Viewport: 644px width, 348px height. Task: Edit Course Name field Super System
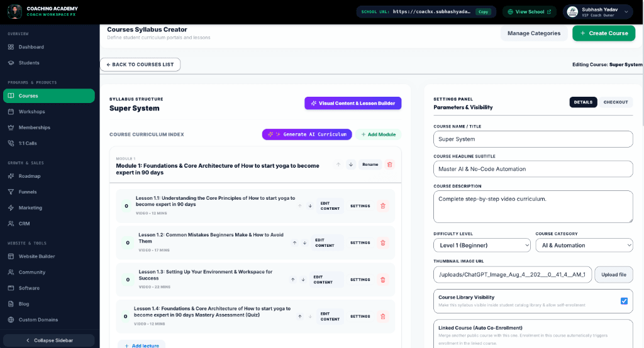533,139
